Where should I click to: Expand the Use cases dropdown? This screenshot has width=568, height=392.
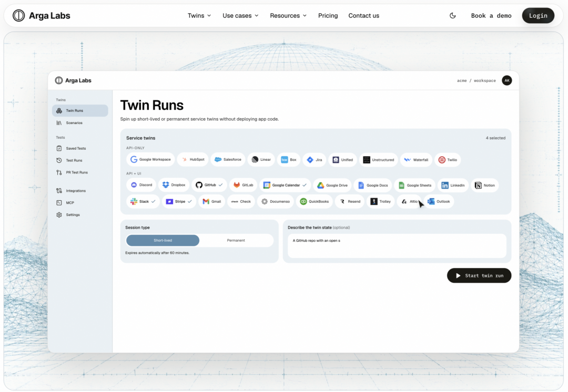pyautogui.click(x=240, y=16)
